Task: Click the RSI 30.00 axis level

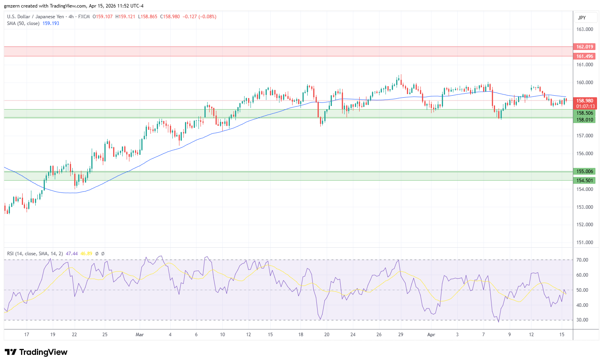Action: click(x=582, y=320)
